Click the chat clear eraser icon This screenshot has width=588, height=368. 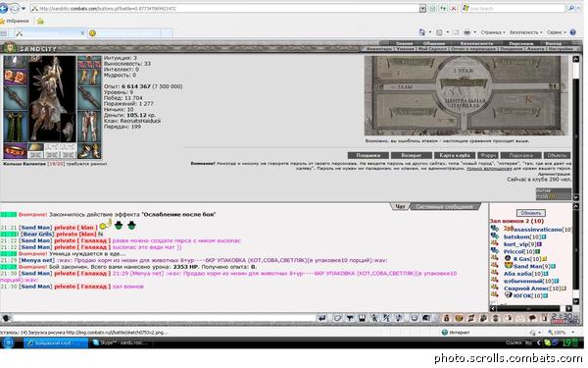337,318
